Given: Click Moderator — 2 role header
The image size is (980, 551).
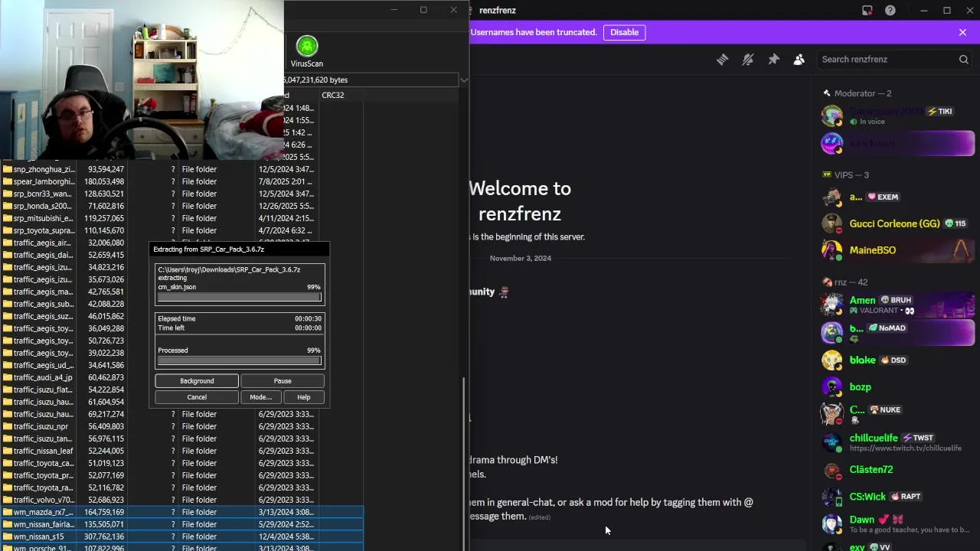Looking at the screenshot, I should coord(862,93).
